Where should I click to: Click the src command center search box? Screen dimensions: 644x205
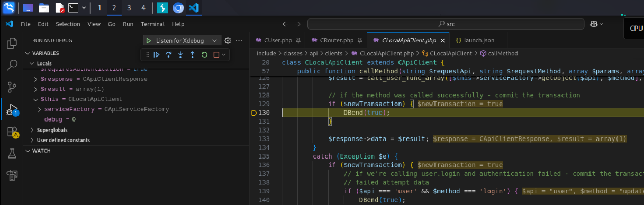446,24
